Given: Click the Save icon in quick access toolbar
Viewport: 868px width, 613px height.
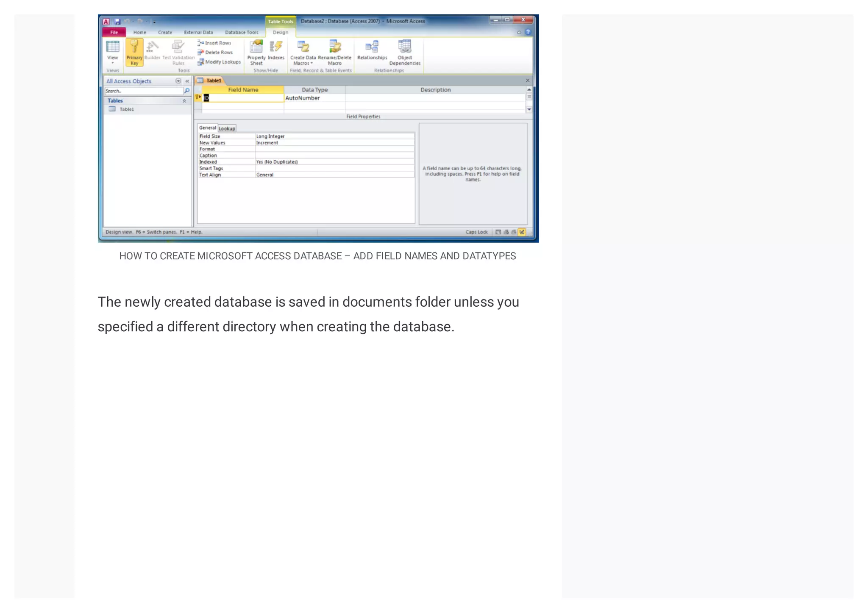Looking at the screenshot, I should (x=117, y=22).
